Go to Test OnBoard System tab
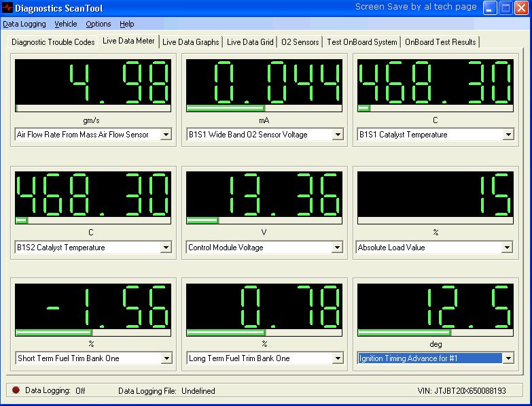This screenshot has width=532, height=406. click(x=361, y=42)
